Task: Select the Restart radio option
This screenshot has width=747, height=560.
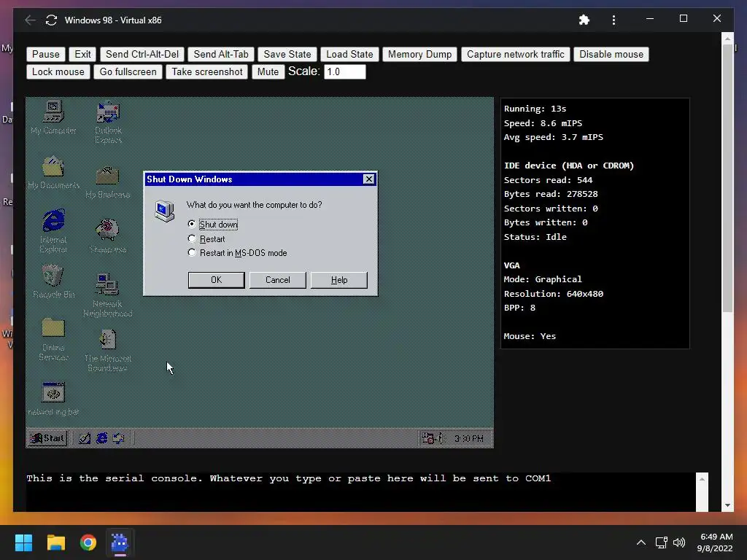Action: pyautogui.click(x=206, y=238)
